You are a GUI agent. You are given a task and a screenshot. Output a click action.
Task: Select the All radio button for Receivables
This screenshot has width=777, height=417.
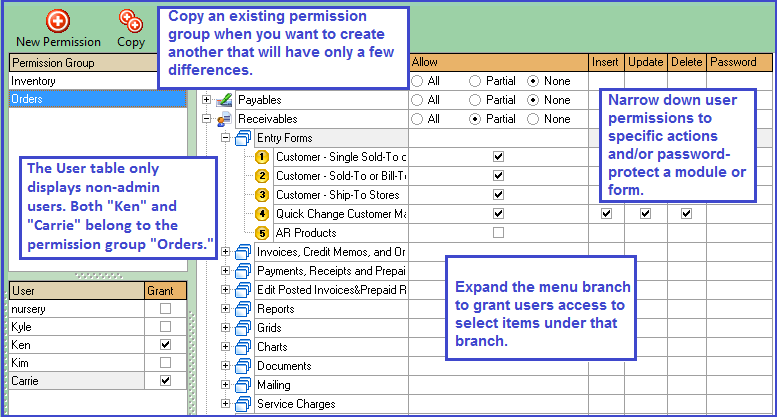point(417,119)
